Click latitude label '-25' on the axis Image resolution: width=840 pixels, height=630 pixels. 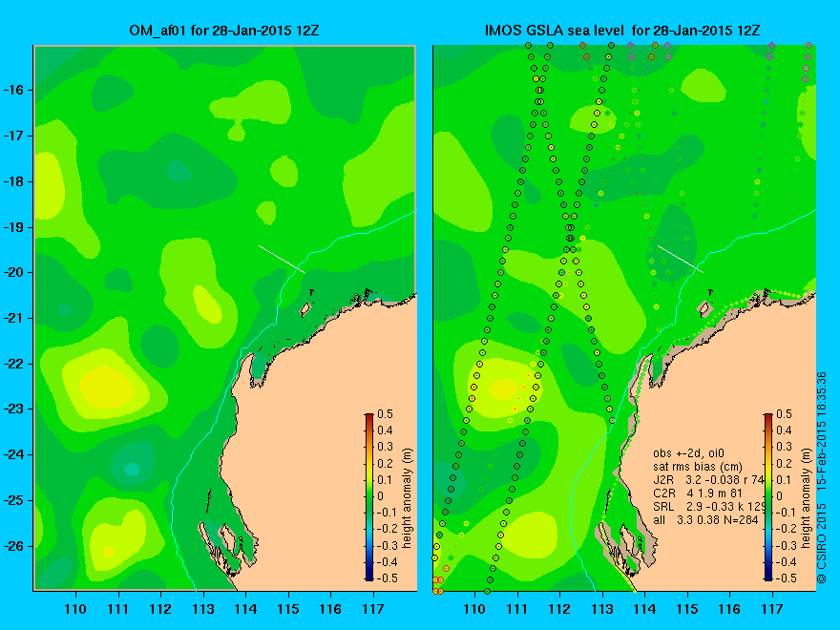(12, 500)
